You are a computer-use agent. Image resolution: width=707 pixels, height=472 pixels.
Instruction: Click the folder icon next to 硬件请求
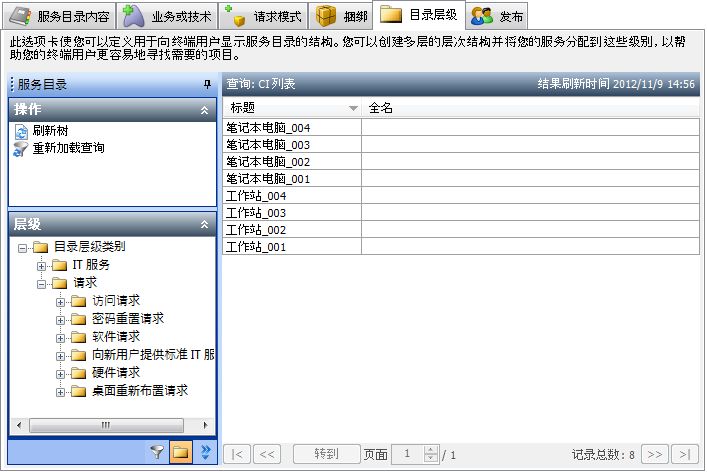pyautogui.click(x=78, y=373)
